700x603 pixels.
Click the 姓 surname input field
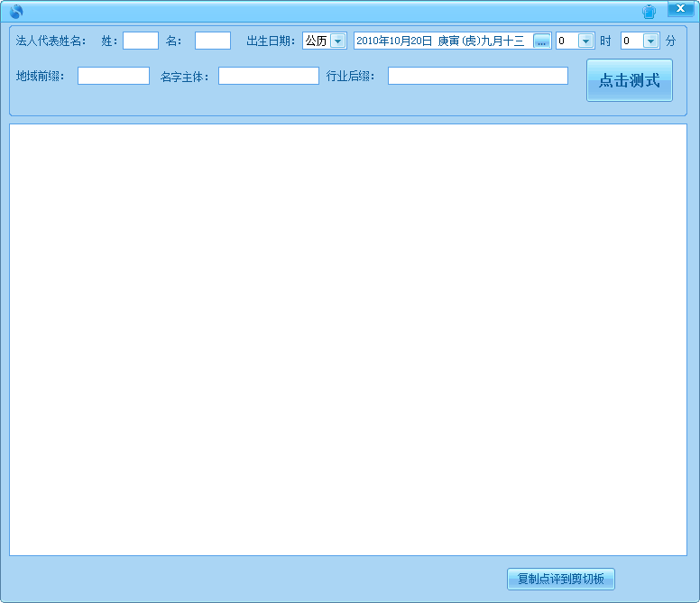pos(141,41)
